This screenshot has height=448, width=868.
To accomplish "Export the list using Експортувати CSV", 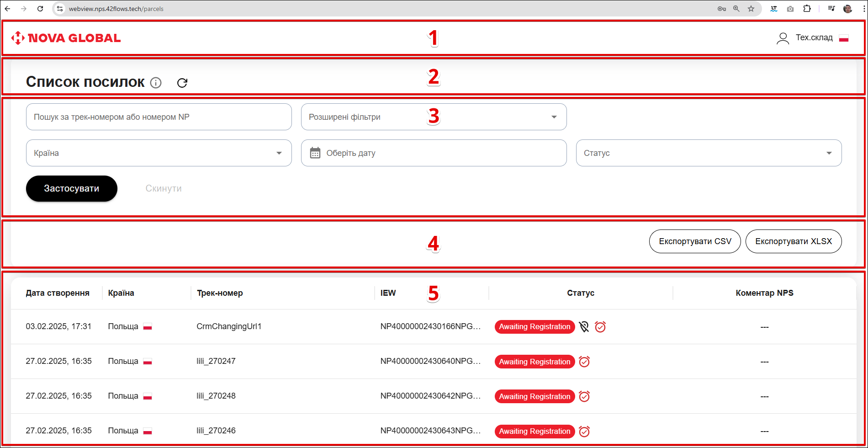I will [695, 241].
